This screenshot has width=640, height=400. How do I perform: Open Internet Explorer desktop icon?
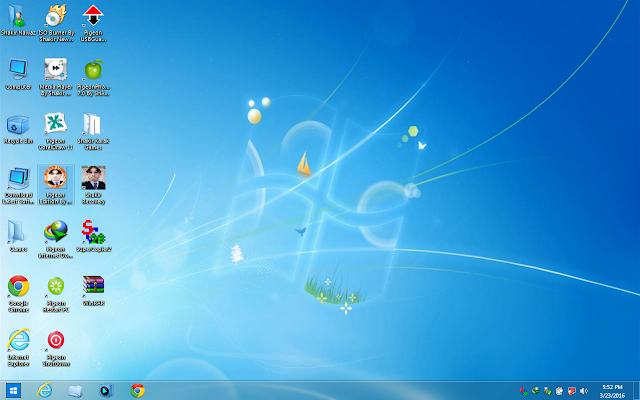coord(18,347)
